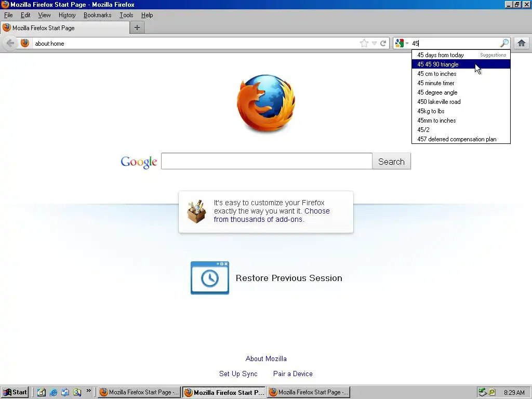Open the Help menu
The image size is (532, 399).
click(147, 15)
